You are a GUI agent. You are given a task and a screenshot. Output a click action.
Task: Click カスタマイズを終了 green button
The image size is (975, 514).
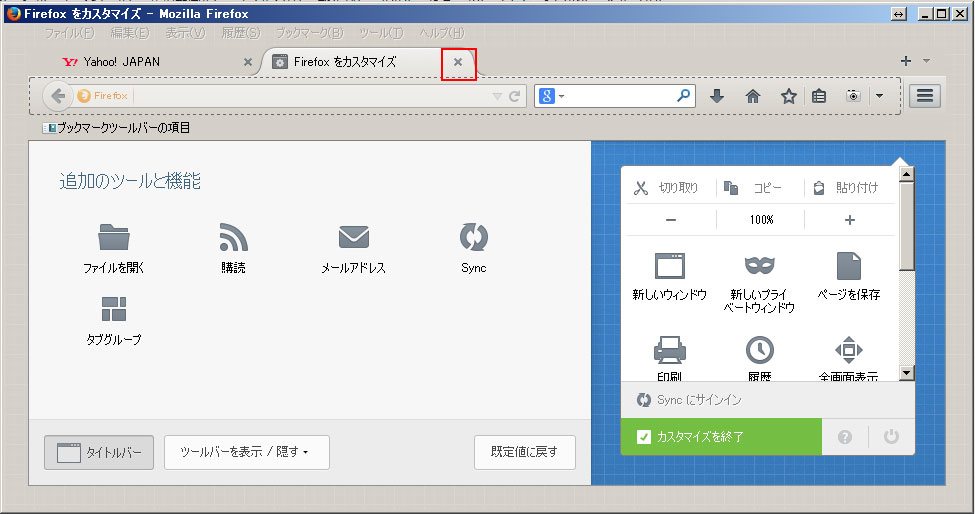pos(721,436)
